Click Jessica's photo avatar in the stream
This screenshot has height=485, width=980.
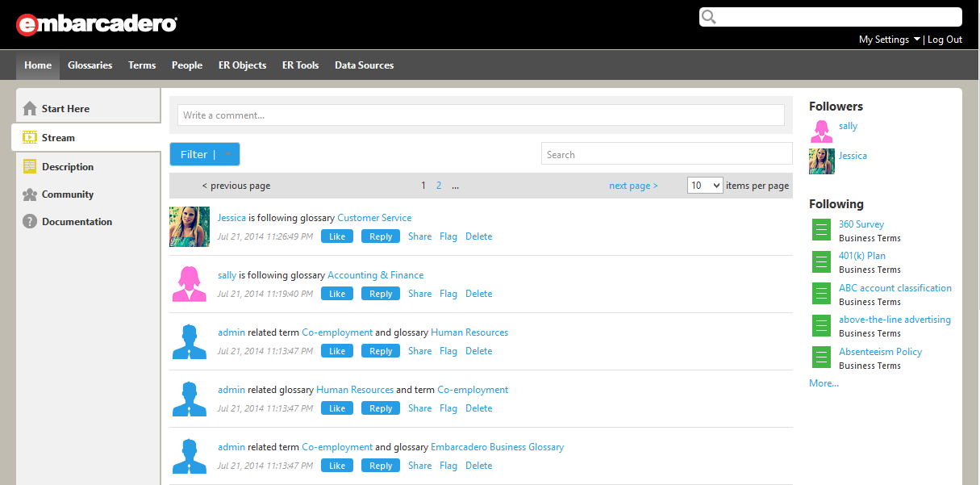tap(190, 227)
